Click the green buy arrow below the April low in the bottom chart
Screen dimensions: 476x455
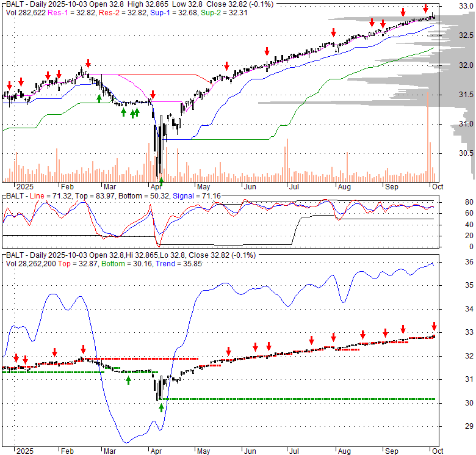(161, 407)
